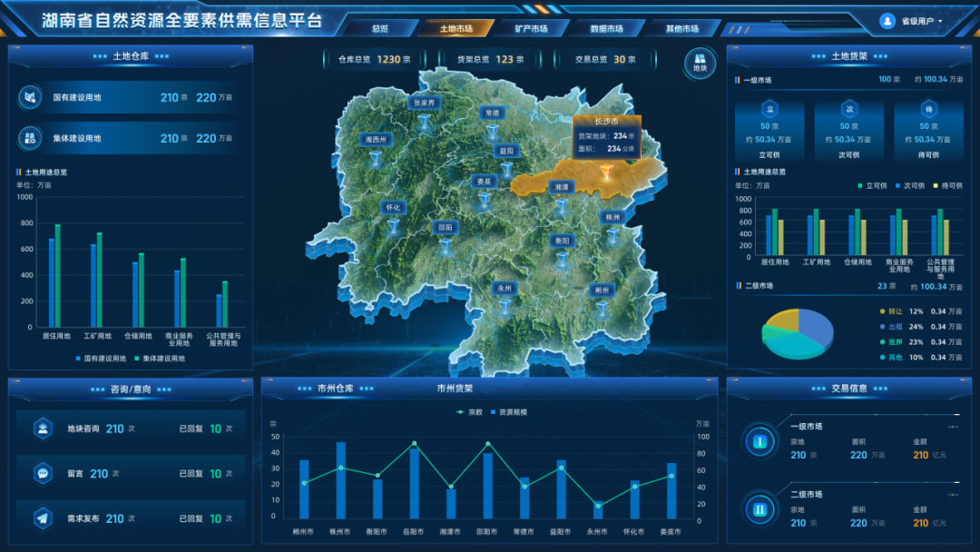The height and width of the screenshot is (552, 980).
Task: Click the 交易信息 panel header
Action: coord(848,389)
